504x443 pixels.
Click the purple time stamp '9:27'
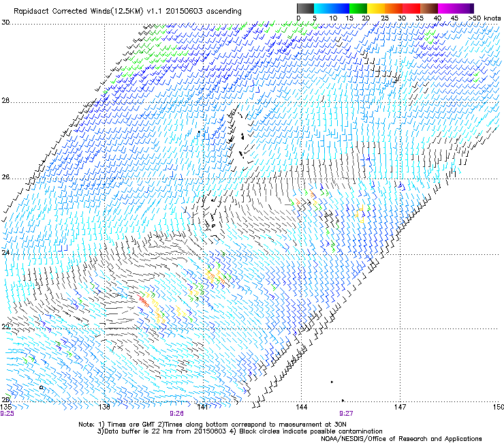[x=346, y=414]
